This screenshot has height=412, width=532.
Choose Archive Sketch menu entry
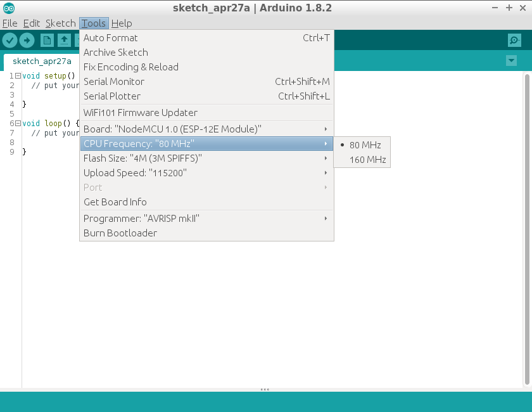[x=206, y=53]
